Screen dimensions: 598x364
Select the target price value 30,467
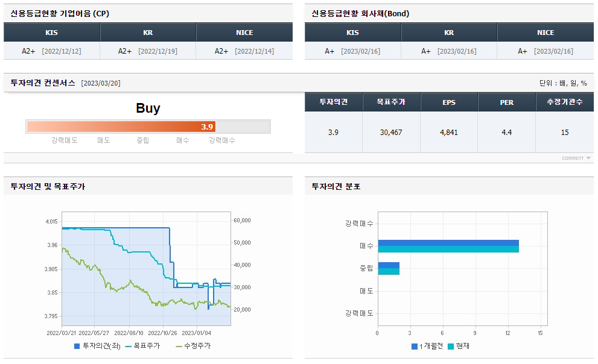click(391, 132)
